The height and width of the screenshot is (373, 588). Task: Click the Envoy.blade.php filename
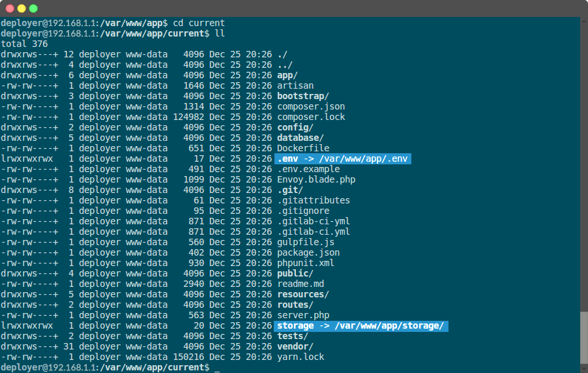[x=316, y=179]
